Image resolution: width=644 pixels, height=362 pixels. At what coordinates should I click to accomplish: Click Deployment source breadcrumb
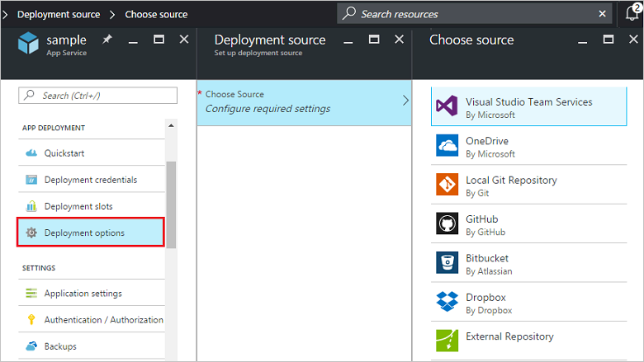point(59,14)
